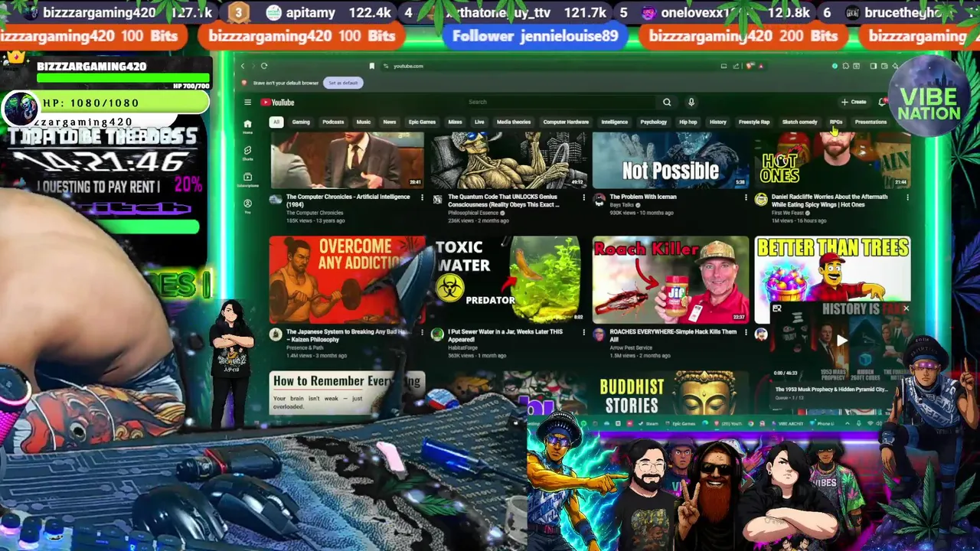The width and height of the screenshot is (980, 551).
Task: Open the Overcome Any Addiction thumbnail
Action: tap(347, 279)
